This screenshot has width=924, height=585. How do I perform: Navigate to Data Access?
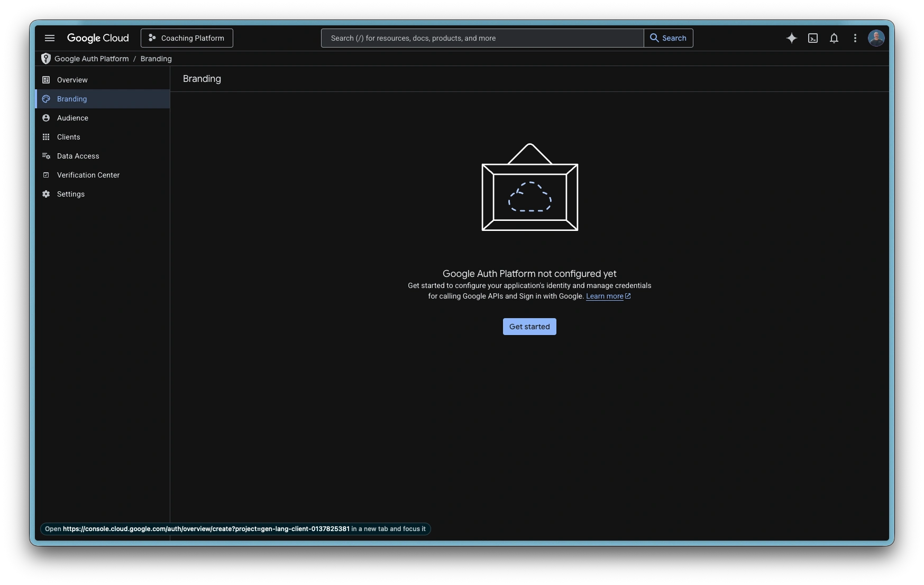coord(78,156)
